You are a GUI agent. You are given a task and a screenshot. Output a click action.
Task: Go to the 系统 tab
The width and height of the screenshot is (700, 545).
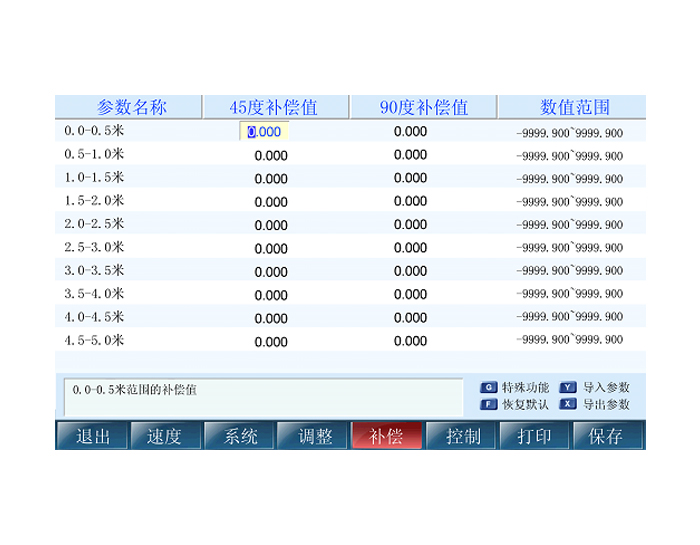(239, 436)
